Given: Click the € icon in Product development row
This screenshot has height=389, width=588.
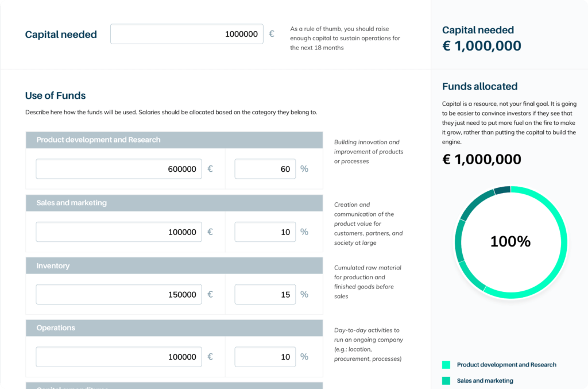Looking at the screenshot, I should [211, 169].
